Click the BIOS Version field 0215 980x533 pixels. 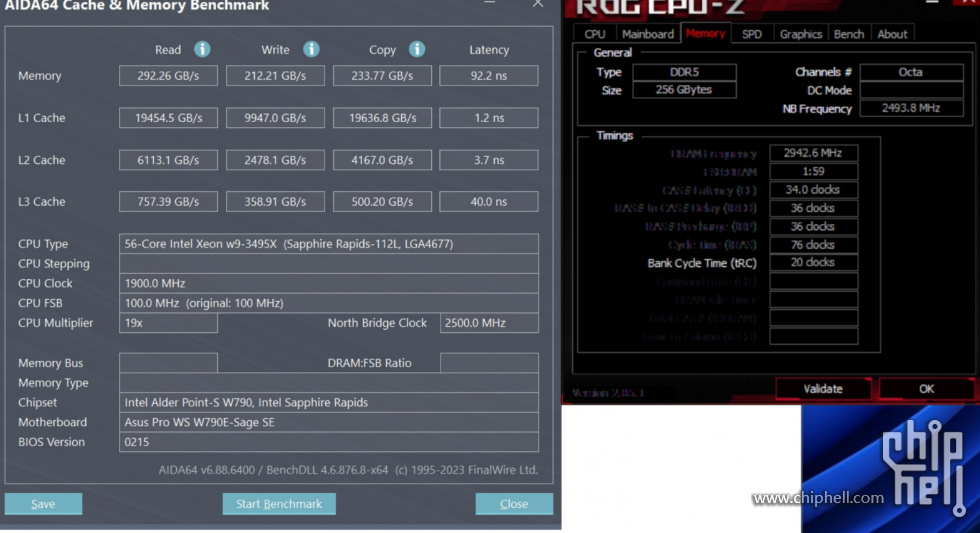tap(329, 442)
